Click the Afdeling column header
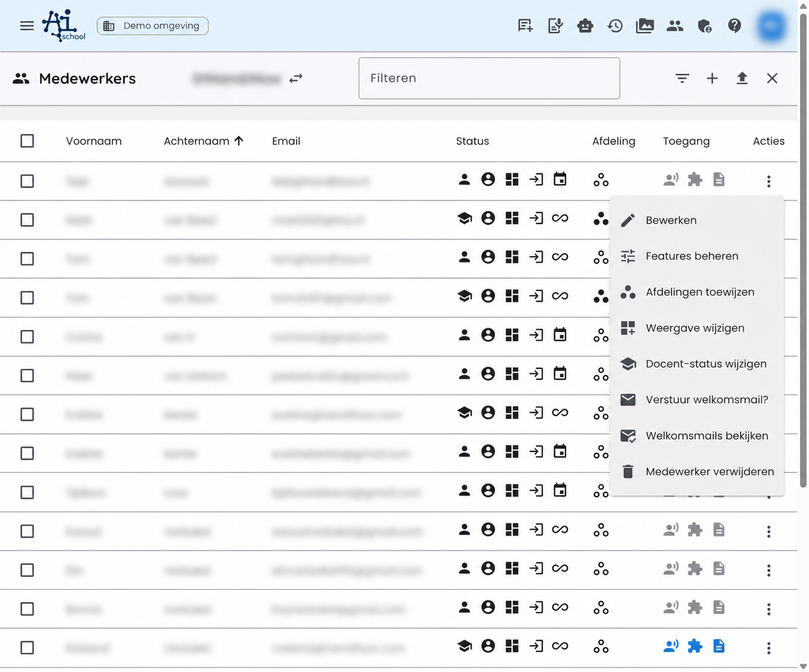 tap(613, 141)
